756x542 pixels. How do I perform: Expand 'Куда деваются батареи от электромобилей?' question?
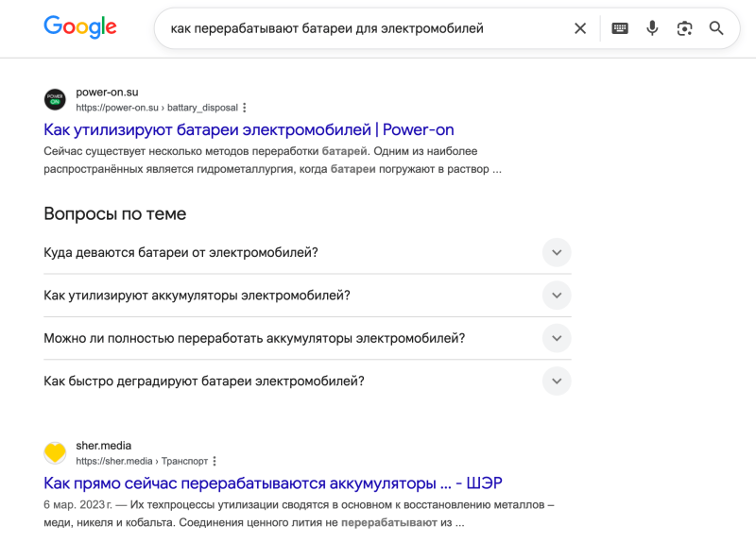[307, 252]
